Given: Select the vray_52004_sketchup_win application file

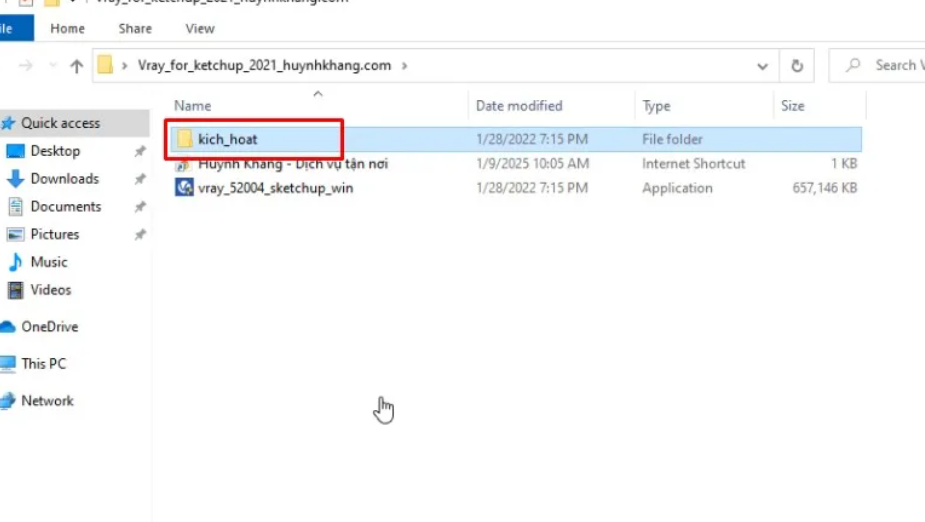Looking at the screenshot, I should click(275, 188).
